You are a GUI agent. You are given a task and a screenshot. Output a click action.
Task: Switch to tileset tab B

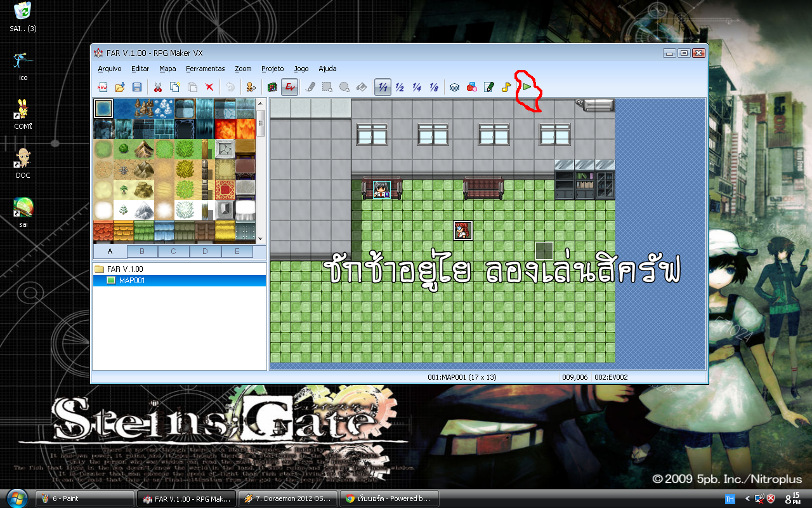click(142, 251)
